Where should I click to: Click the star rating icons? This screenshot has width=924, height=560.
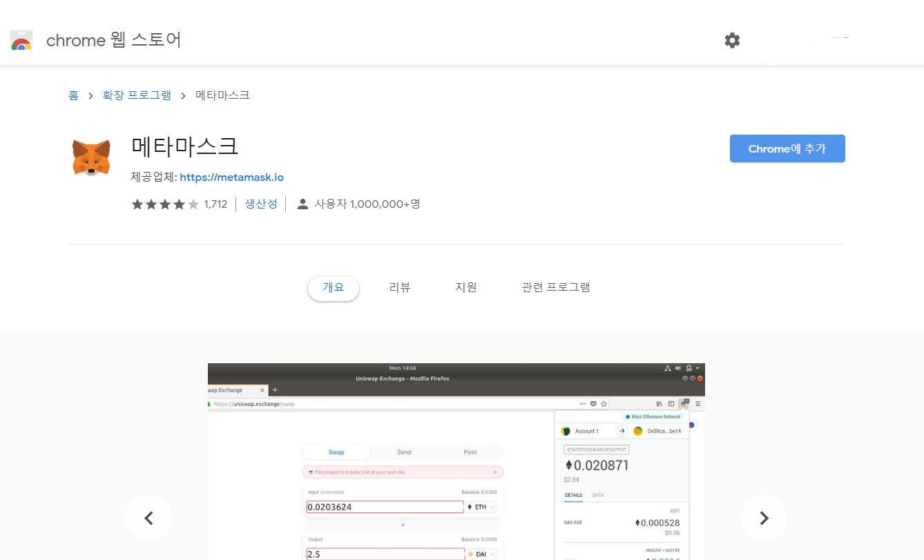click(x=165, y=204)
